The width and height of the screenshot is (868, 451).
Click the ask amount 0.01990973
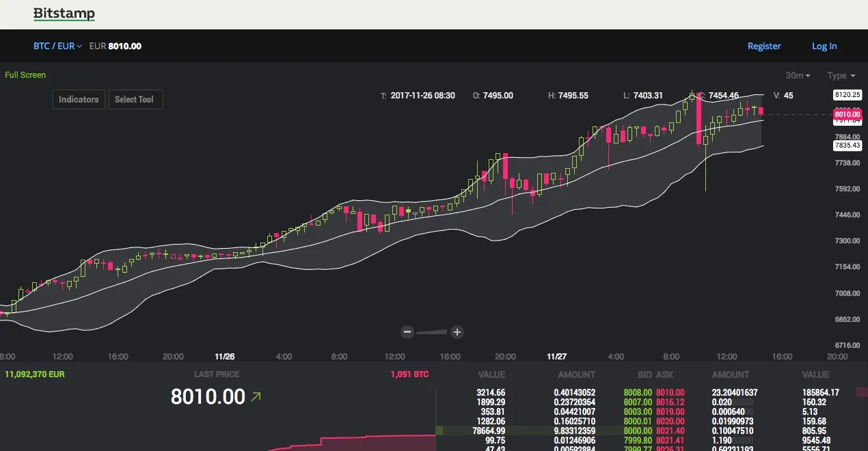(x=734, y=422)
